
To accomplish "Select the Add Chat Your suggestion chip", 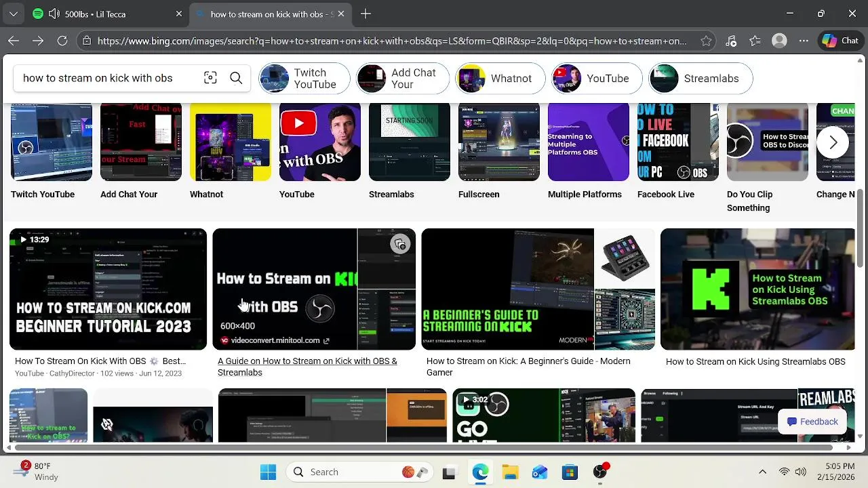I will tap(403, 78).
